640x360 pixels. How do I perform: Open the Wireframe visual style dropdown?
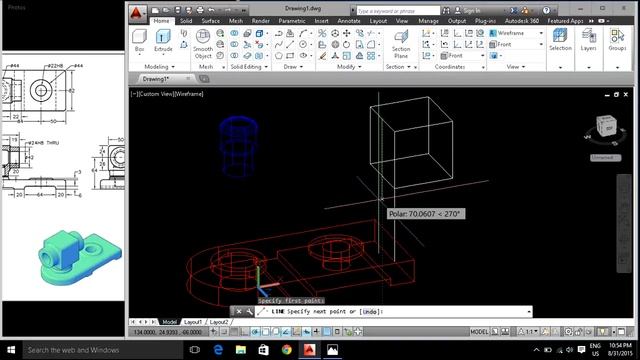click(542, 33)
